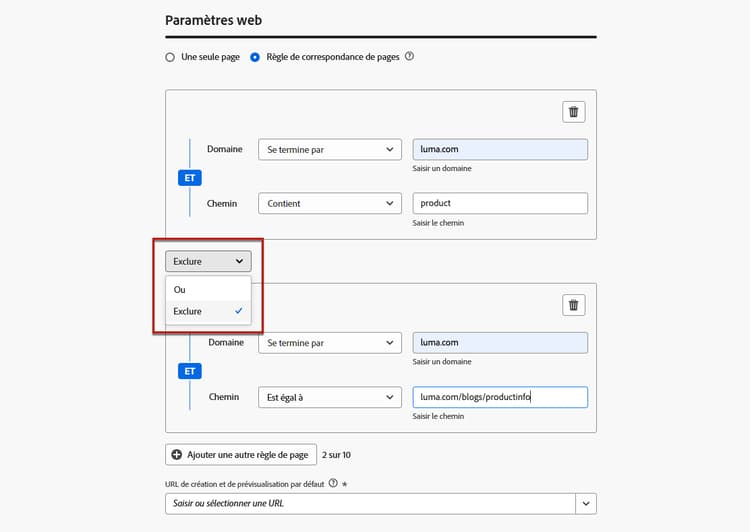Click help icon beside Règle de correspondance de pages
The image size is (750, 532).
click(409, 57)
